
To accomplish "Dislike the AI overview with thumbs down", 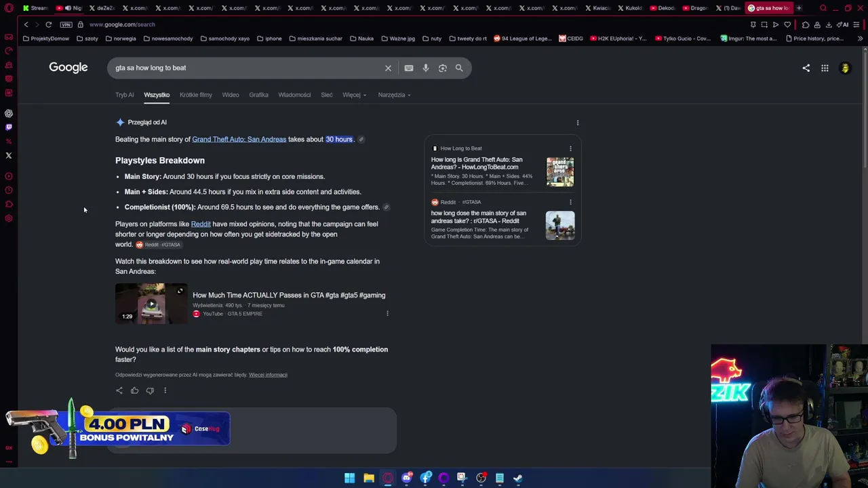I will coord(150,390).
